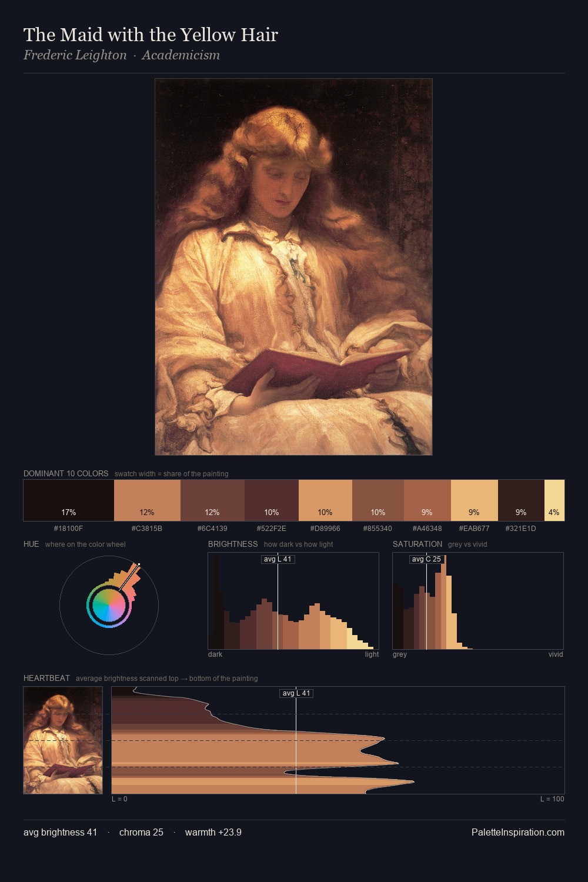Click the 'avg L 41' label in Heartbeat chart
The width and height of the screenshot is (588, 882).
296,693
